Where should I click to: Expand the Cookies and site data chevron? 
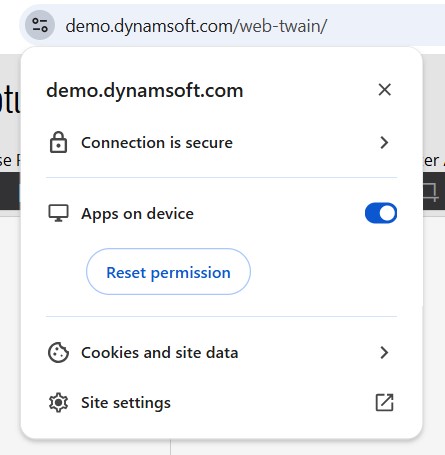(x=384, y=352)
